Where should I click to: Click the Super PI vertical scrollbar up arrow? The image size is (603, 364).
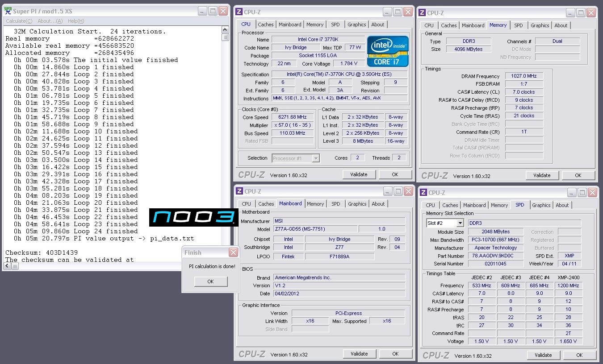pyautogui.click(x=225, y=30)
